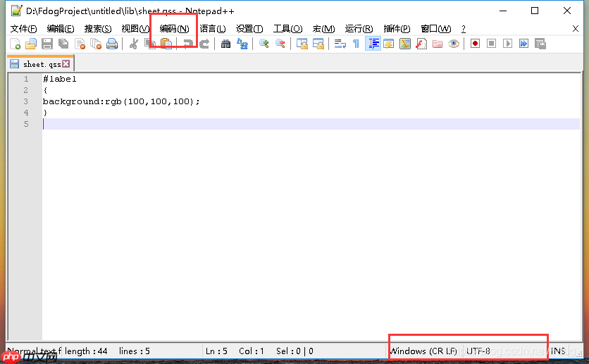Screen dimensions: 589x364
Task: Open the 搜索(S) menu
Action: [98, 29]
